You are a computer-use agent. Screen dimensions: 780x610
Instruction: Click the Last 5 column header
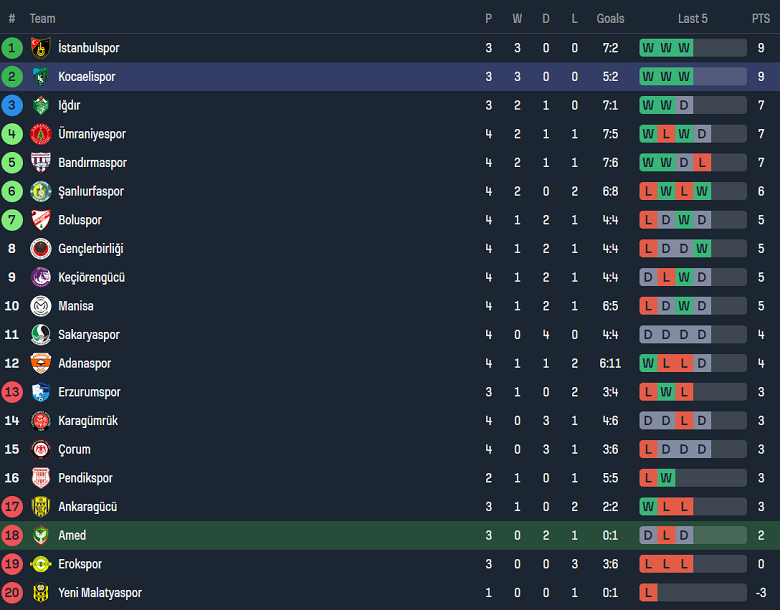coord(692,19)
